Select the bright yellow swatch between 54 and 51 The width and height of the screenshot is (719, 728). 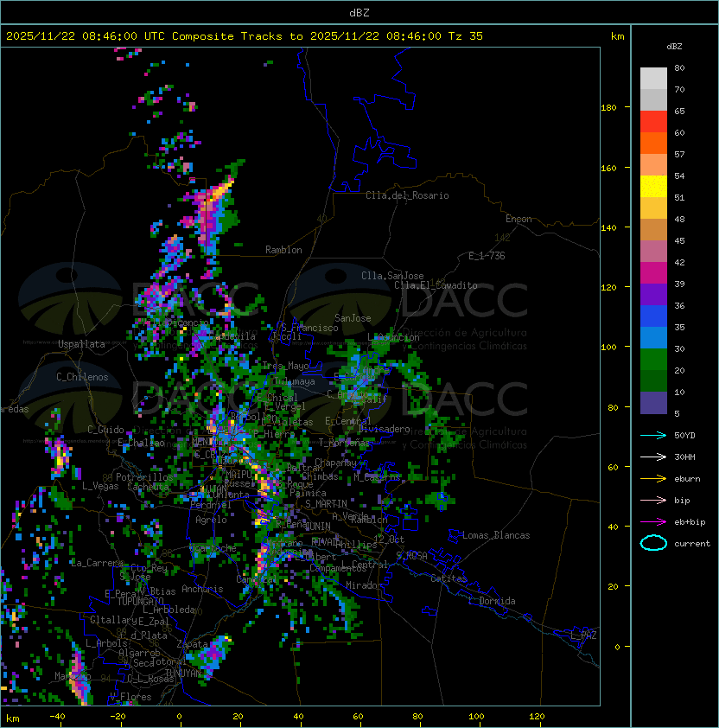point(653,186)
